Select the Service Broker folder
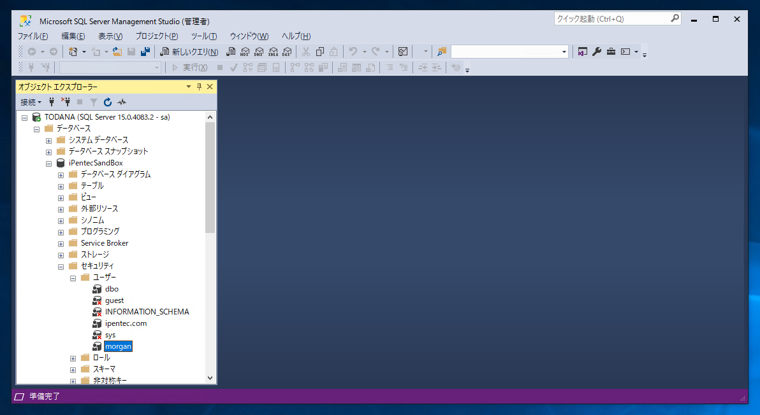Viewport: 760px width, 415px height. pos(105,243)
